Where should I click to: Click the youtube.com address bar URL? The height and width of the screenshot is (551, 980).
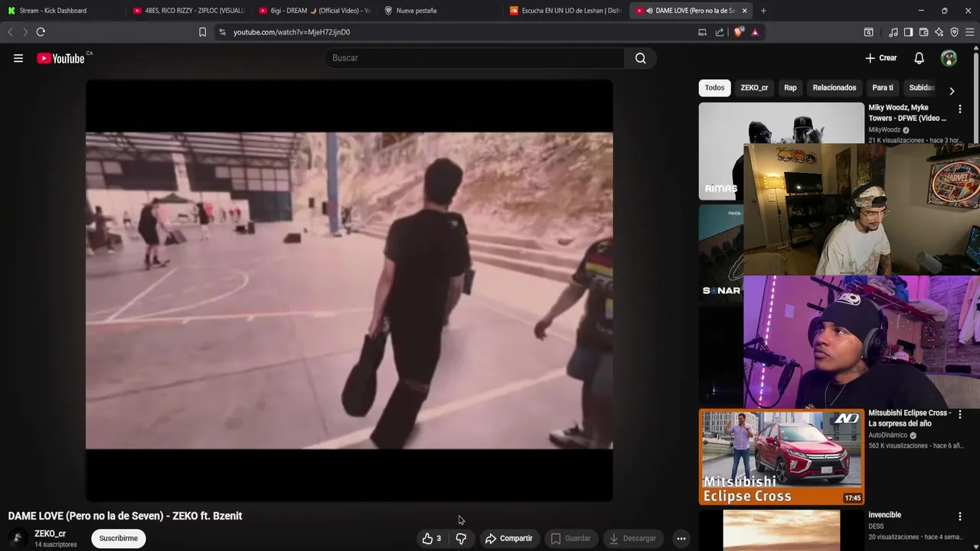(x=292, y=32)
